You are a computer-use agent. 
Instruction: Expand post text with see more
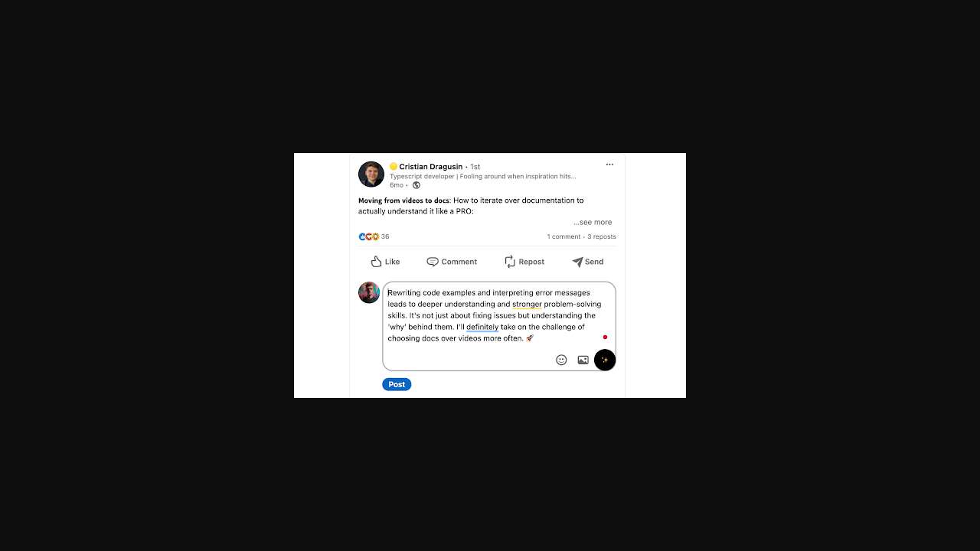593,223
